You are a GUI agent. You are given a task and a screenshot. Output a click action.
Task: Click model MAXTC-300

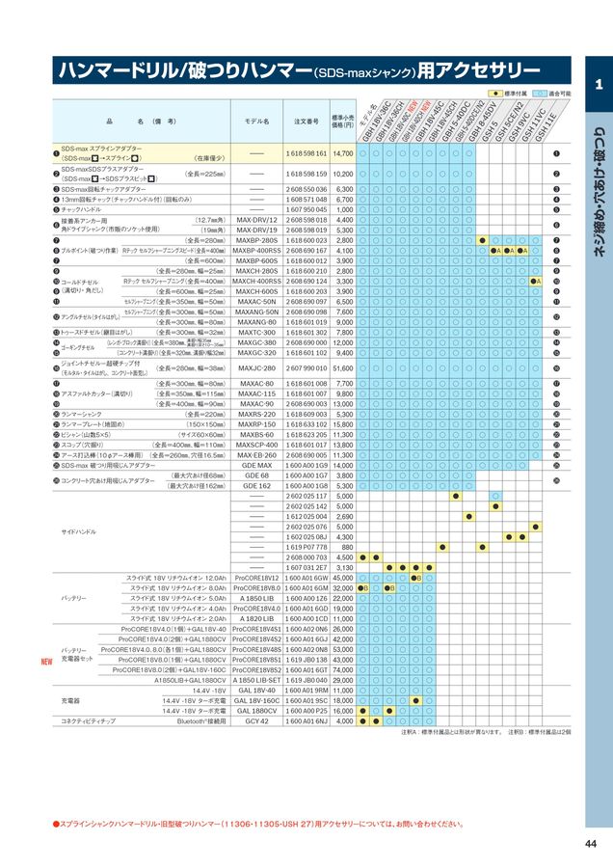pos(256,333)
